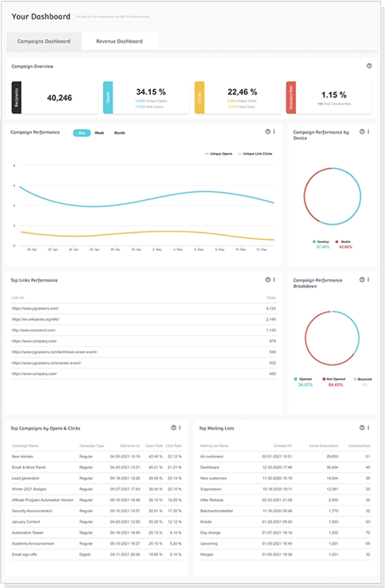Switch chart to Week view

click(x=99, y=133)
